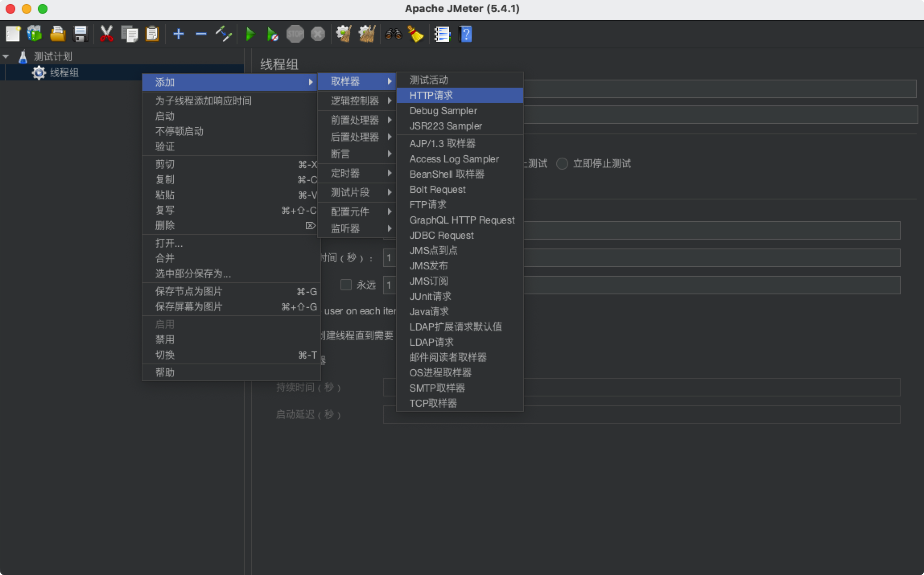Image resolution: width=924 pixels, height=575 pixels.
Task: Click the Search binoculars icon
Action: pyautogui.click(x=393, y=34)
